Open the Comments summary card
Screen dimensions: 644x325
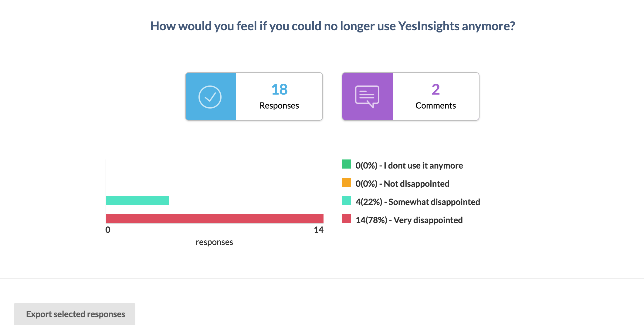(x=410, y=96)
